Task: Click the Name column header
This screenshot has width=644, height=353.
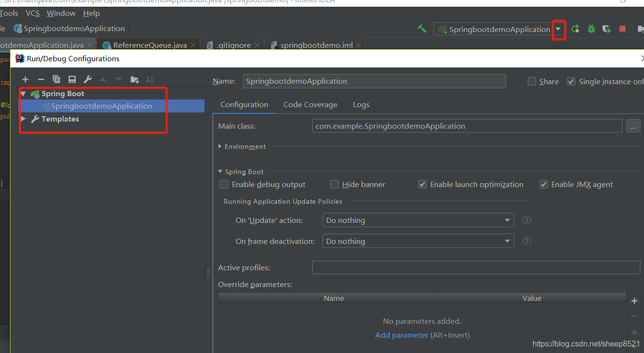Action: tap(334, 298)
